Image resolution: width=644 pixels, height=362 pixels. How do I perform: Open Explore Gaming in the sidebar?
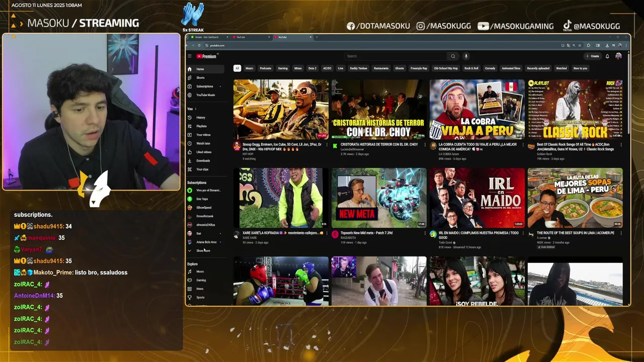[x=205, y=280]
